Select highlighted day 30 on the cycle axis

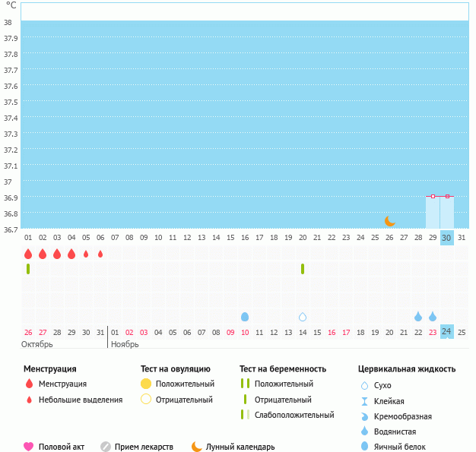click(447, 238)
